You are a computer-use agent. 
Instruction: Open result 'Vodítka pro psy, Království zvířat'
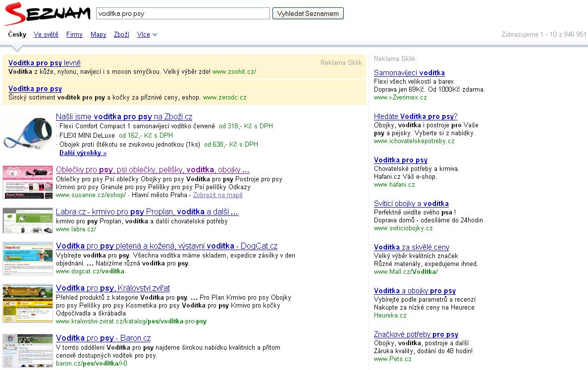pos(113,288)
